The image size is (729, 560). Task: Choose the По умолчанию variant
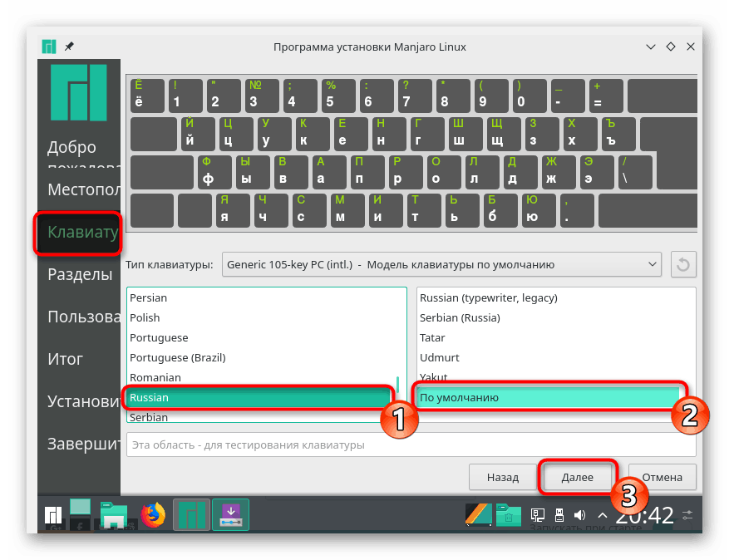(549, 397)
